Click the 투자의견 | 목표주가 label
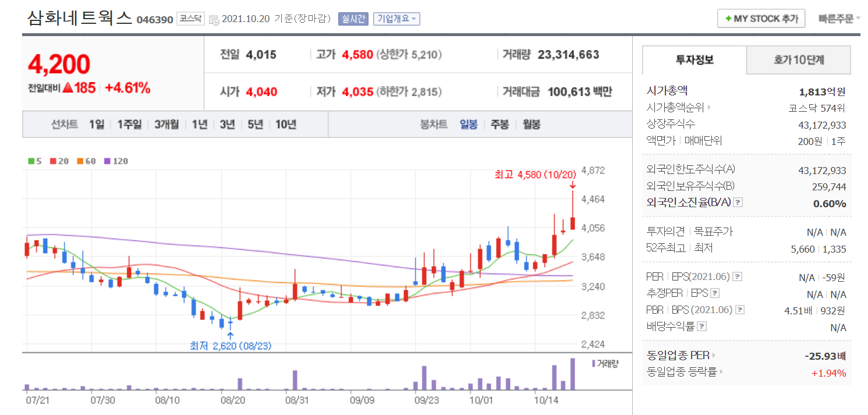This screenshot has height=415, width=868. pos(689,232)
